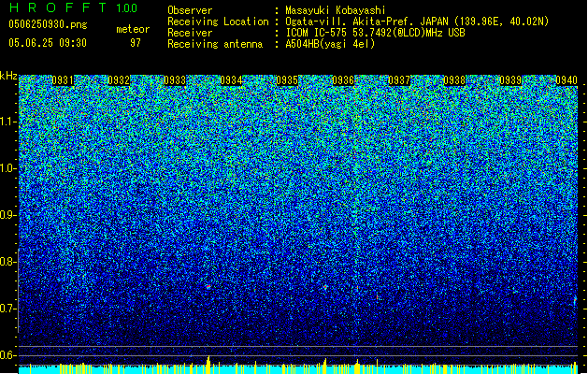Click the 0940 time marker
Screen dimensions: 588x374
[566, 80]
